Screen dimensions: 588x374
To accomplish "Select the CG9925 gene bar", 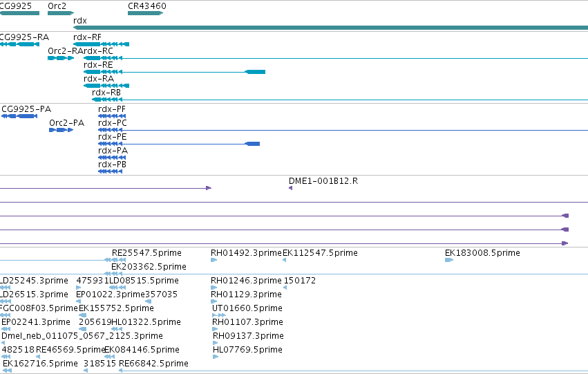I will pyautogui.click(x=19, y=13).
